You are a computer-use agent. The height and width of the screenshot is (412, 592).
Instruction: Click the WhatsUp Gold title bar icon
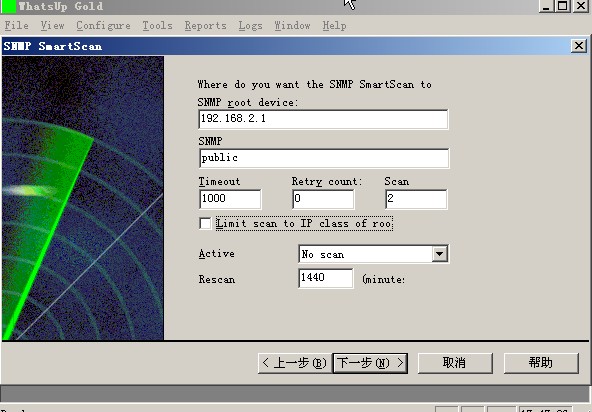[8, 6]
